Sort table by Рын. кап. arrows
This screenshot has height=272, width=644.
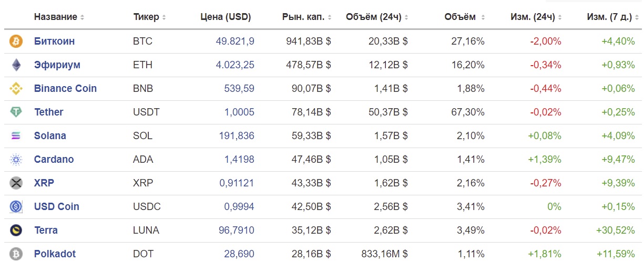point(330,17)
